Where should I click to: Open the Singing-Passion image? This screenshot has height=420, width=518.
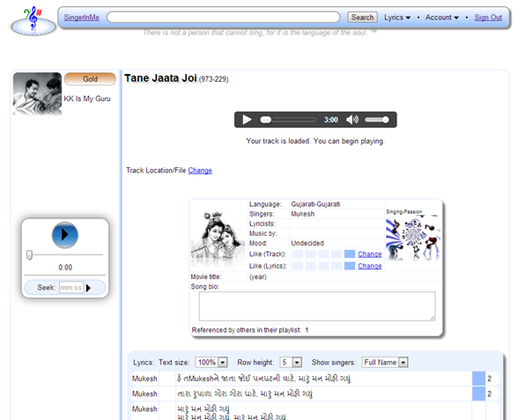(413, 238)
